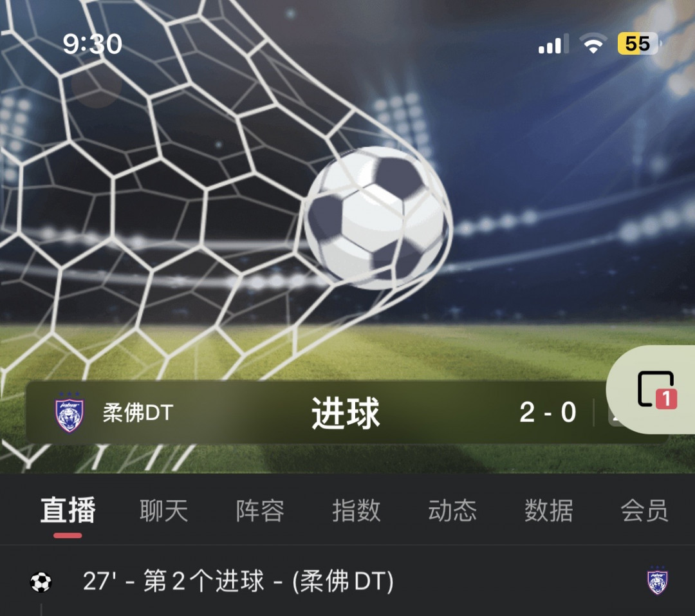Viewport: 695px width, 616px height.
Task: Tap the red notification badge showing 1
Action: [x=666, y=398]
